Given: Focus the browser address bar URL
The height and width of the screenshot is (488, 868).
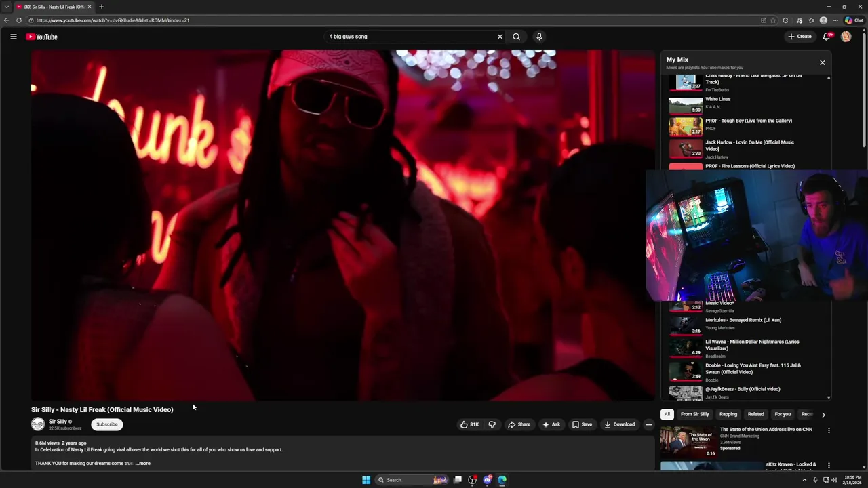Looking at the screenshot, I should coord(113,20).
